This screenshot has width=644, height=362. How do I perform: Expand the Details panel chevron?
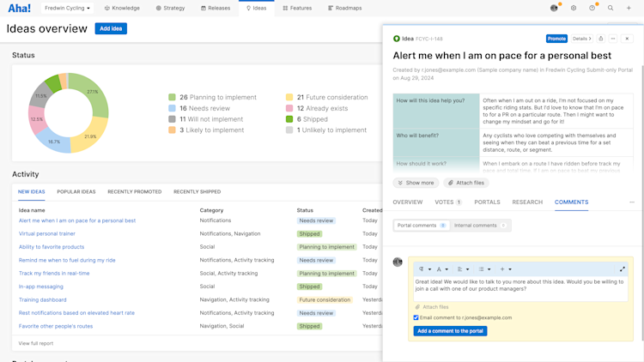pyautogui.click(x=581, y=39)
